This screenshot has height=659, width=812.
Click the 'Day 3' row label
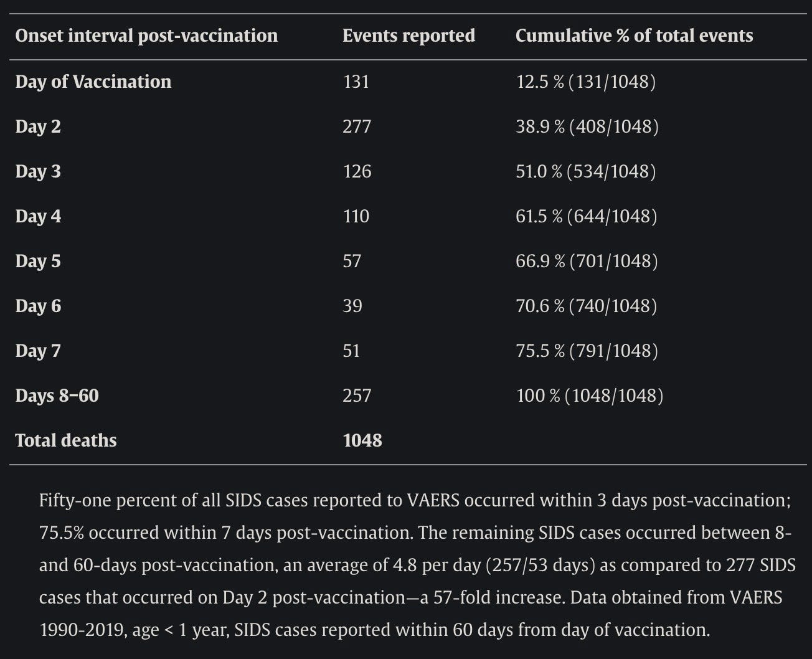pyautogui.click(x=38, y=171)
